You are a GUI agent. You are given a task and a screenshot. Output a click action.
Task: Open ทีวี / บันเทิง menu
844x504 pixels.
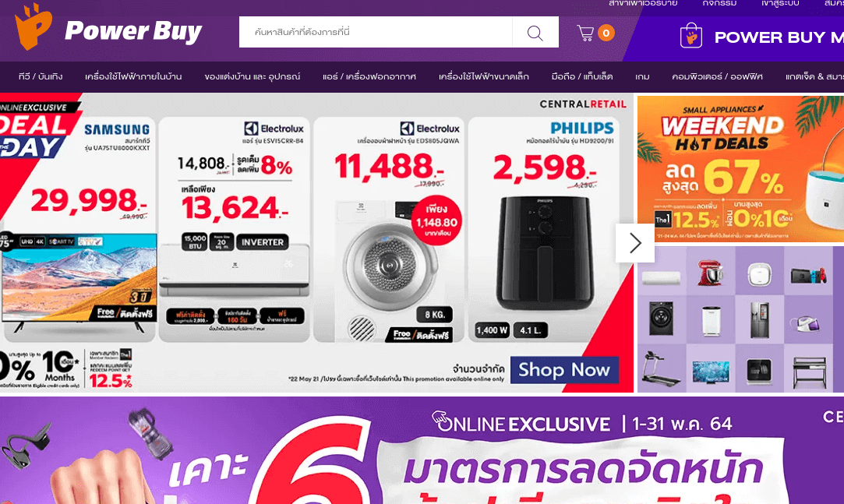41,77
